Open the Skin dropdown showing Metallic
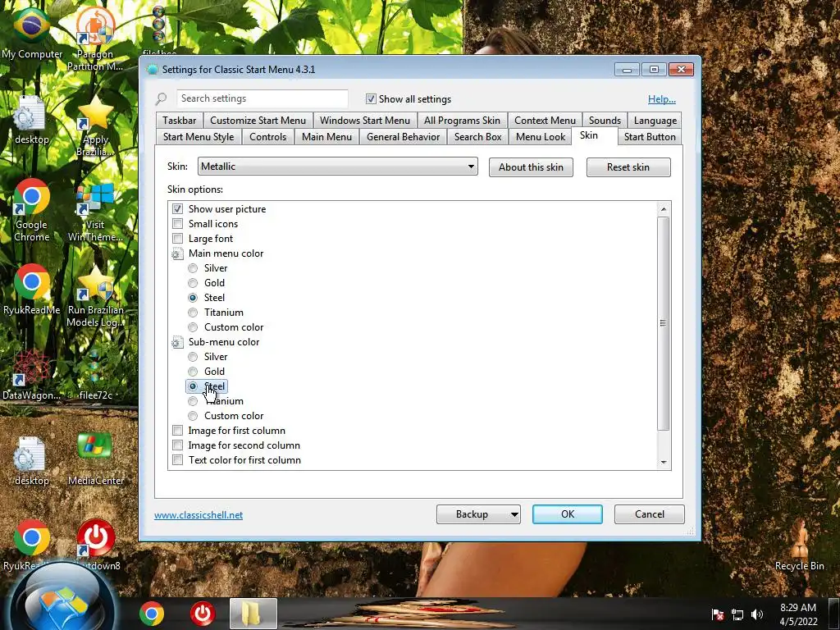The width and height of the screenshot is (840, 630). click(x=337, y=166)
